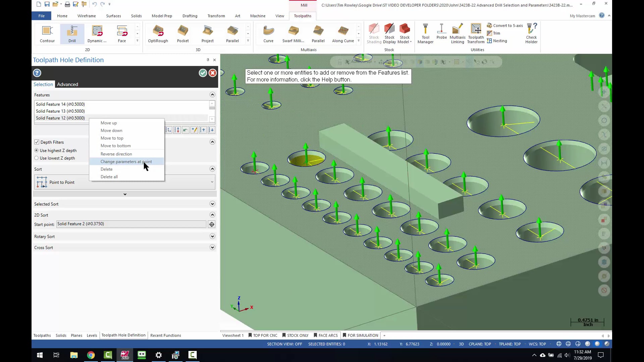
Task: Switch to the Advanced tab
Action: (67, 84)
